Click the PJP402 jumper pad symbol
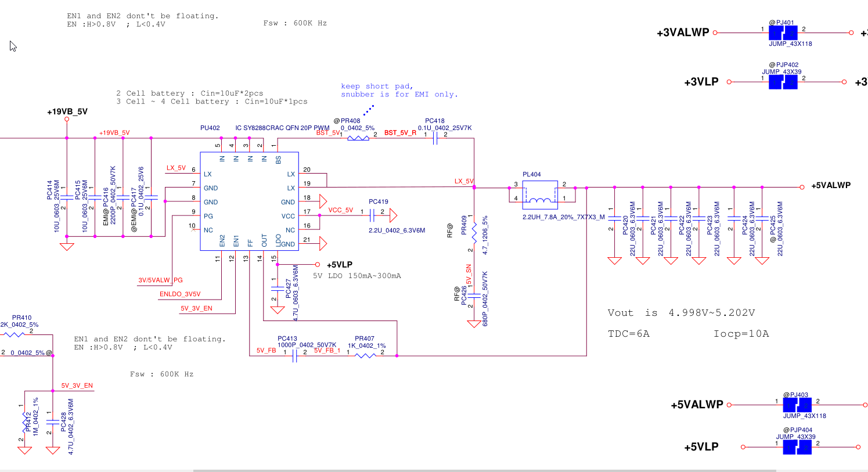The height and width of the screenshot is (472, 868). 783,82
